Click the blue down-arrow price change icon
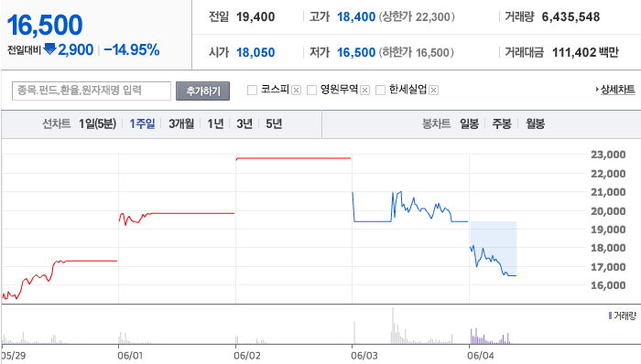 click(x=49, y=49)
